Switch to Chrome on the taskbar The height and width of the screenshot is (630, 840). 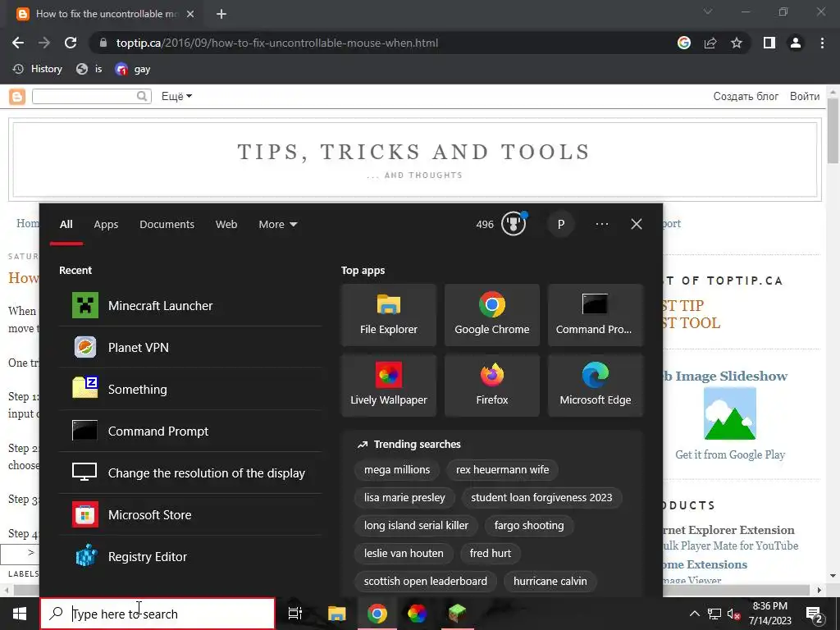click(x=377, y=614)
